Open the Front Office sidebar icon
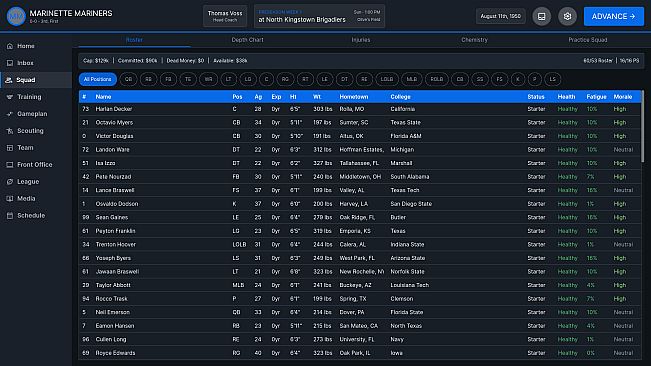The height and width of the screenshot is (366, 651). point(10,165)
